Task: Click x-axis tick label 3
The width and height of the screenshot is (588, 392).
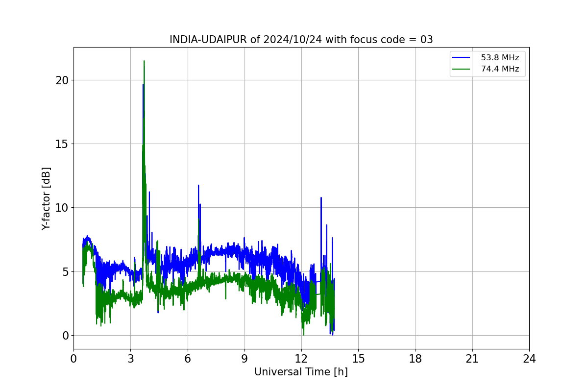Action: coord(130,359)
